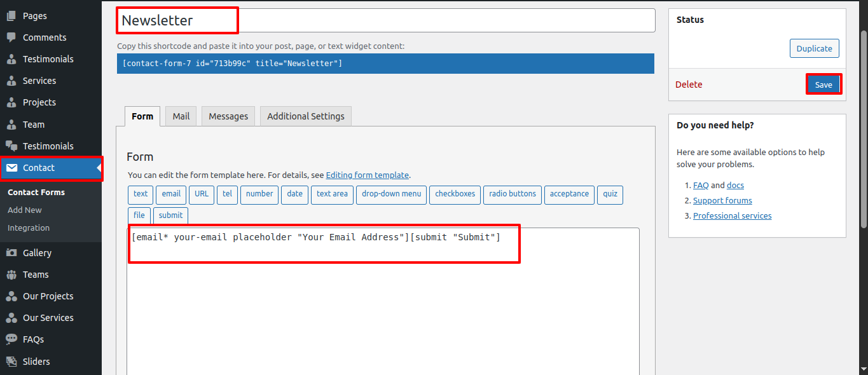Open the docs help link
The height and width of the screenshot is (375, 868).
[x=736, y=186]
